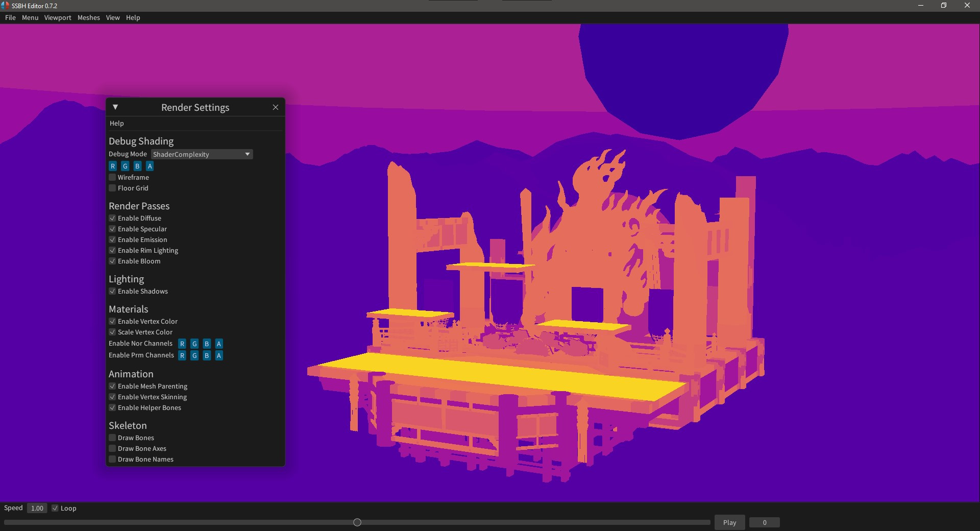Toggle the red channel under Debug Mode

click(x=113, y=166)
